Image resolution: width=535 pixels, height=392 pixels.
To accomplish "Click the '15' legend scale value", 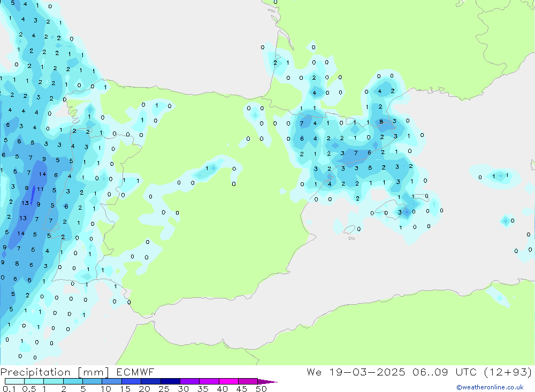I will 125,389.
